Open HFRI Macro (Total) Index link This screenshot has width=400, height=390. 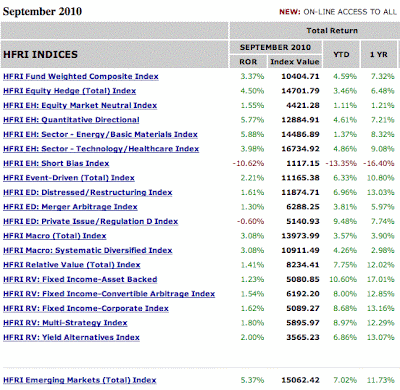(x=55, y=236)
